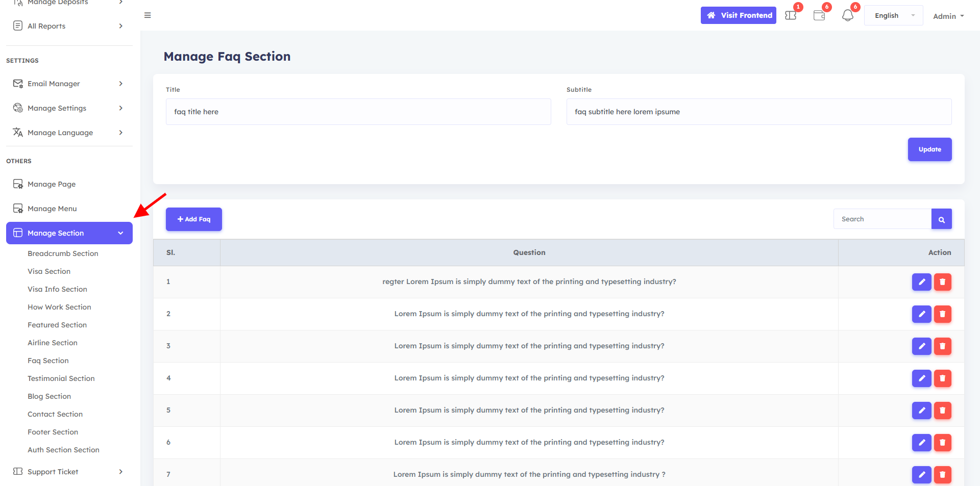The image size is (980, 486).
Task: Click the Support Ticket icon in the sidebar
Action: click(x=18, y=472)
